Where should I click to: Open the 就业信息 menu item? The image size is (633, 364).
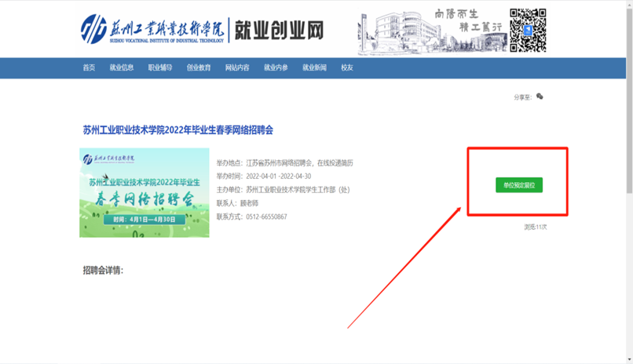coord(122,68)
